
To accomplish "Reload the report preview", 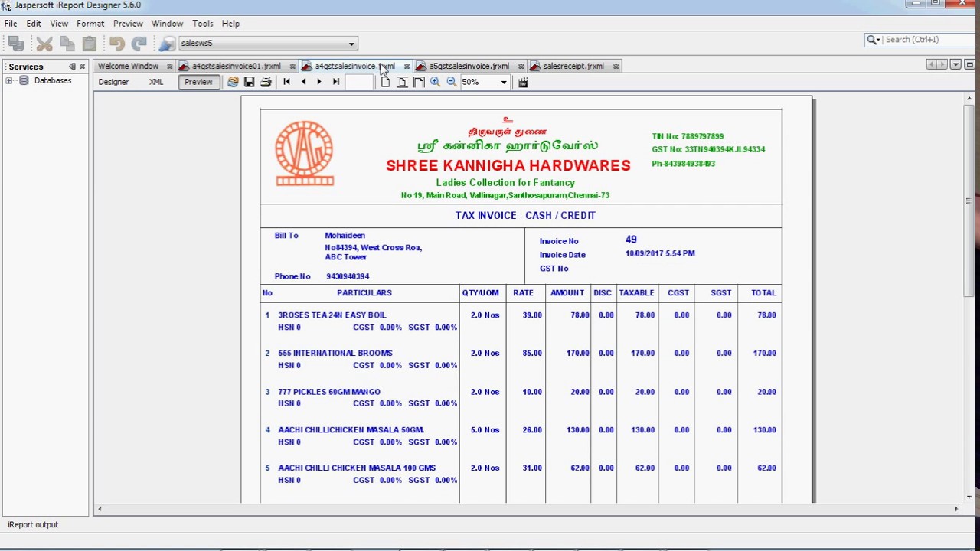I will coord(233,82).
